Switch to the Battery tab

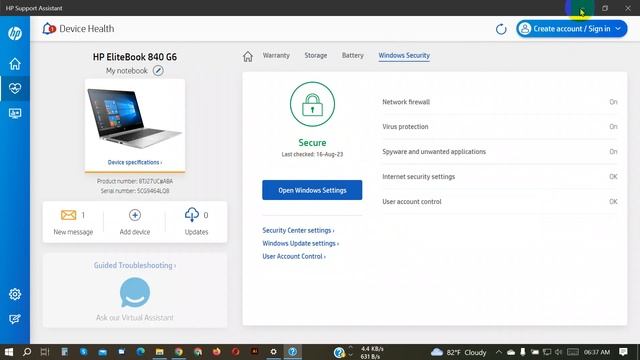tap(353, 56)
